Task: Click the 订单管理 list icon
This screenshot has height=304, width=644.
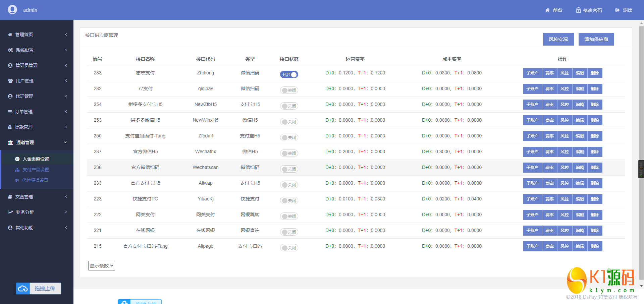Action: (10, 112)
